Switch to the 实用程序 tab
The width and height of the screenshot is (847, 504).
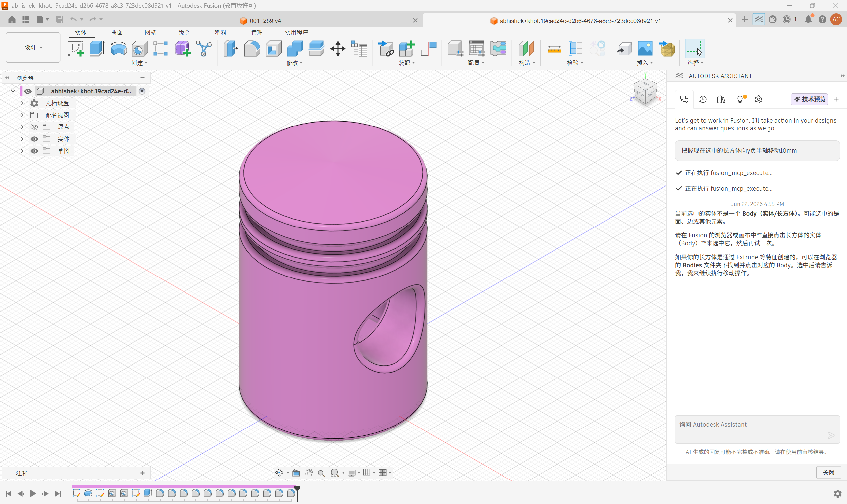point(296,32)
